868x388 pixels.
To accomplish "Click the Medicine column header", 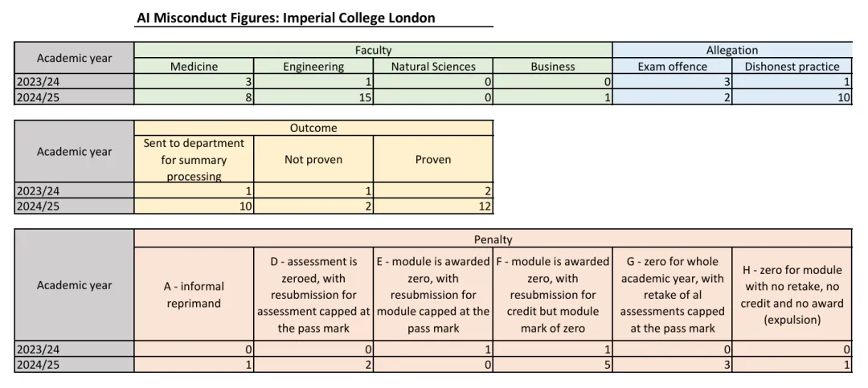I will pyautogui.click(x=194, y=67).
